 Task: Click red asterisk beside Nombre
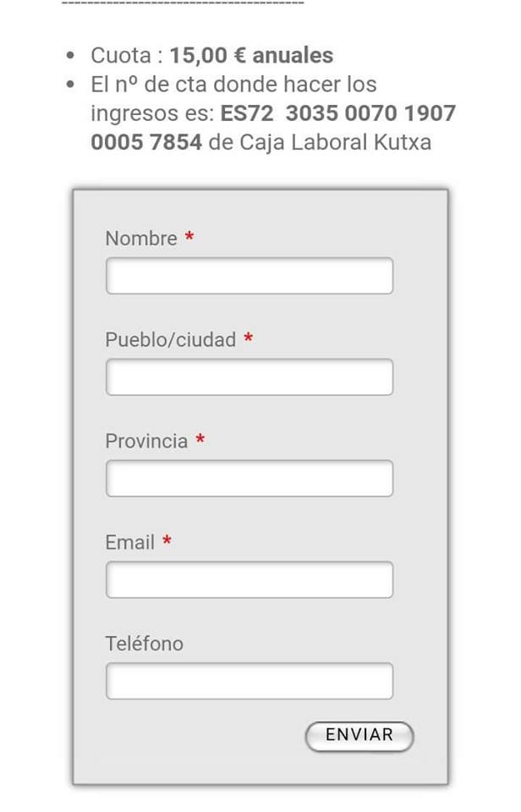tap(189, 237)
